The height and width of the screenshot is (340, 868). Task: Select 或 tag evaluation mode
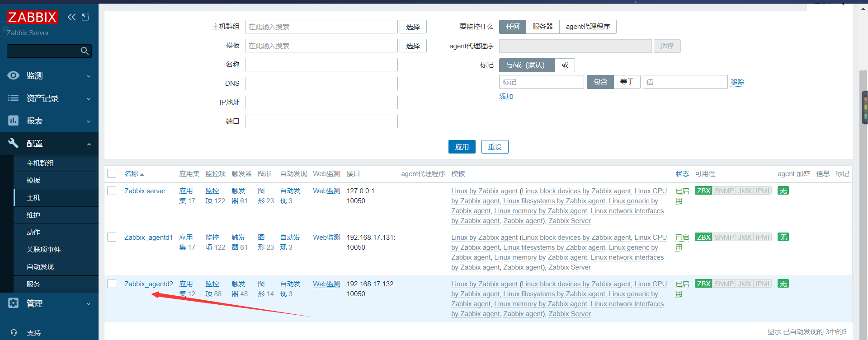click(x=565, y=65)
